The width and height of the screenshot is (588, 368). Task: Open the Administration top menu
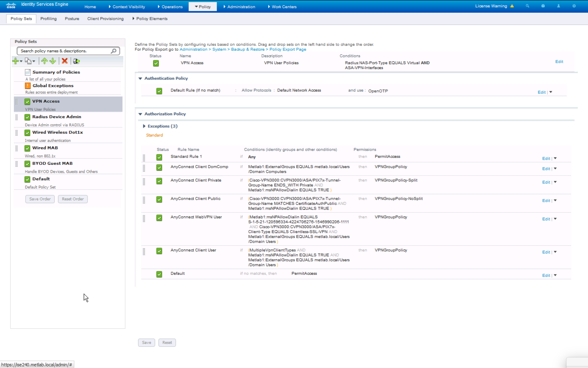pyautogui.click(x=239, y=7)
